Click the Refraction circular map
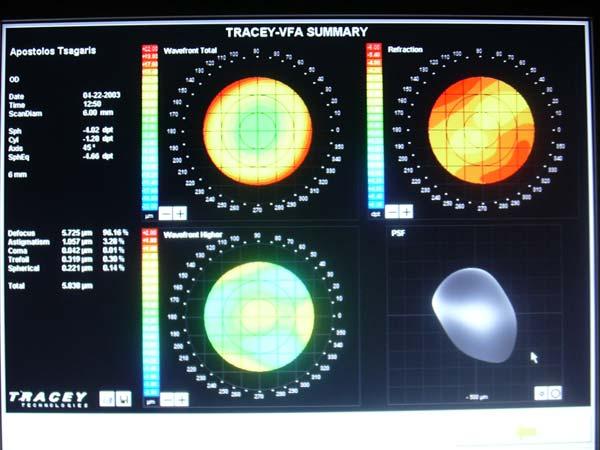The width and height of the screenshot is (600, 450). [481, 130]
